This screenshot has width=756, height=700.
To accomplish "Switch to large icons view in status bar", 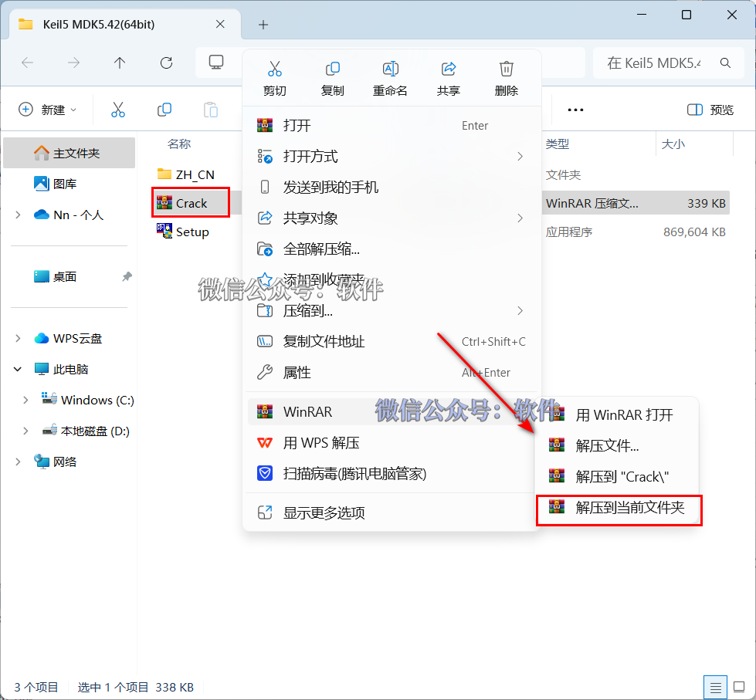I will [739, 687].
